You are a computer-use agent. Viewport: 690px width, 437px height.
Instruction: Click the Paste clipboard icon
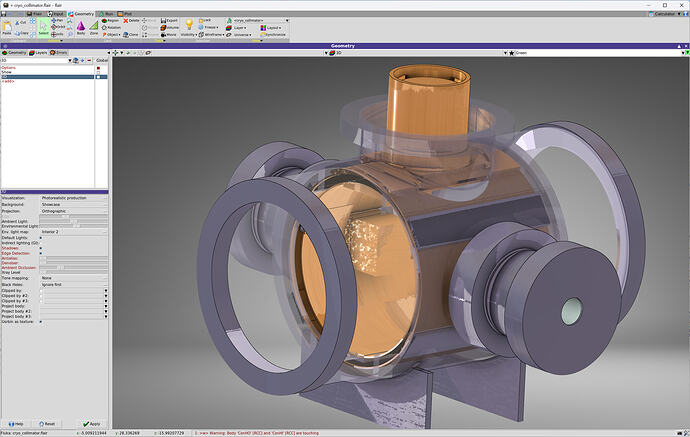(x=7, y=27)
